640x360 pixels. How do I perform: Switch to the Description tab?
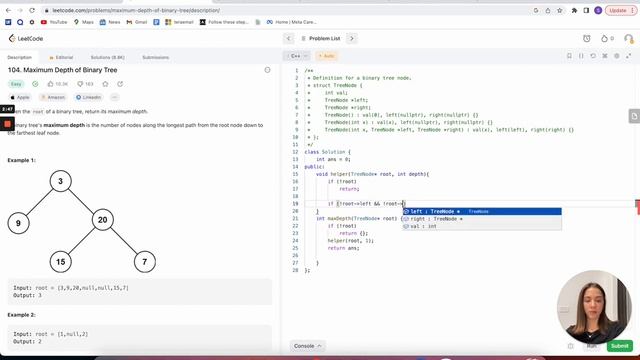tap(19, 57)
